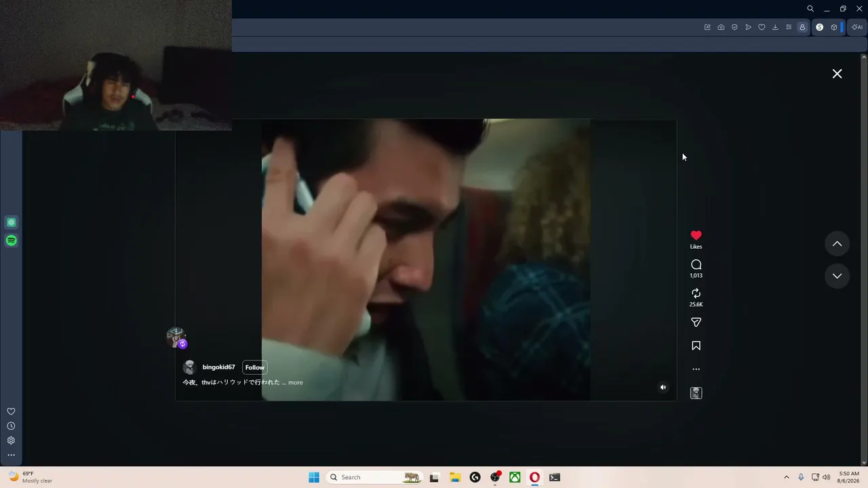Image resolution: width=868 pixels, height=488 pixels.
Task: Open the extensions cube icon
Action: point(833,27)
